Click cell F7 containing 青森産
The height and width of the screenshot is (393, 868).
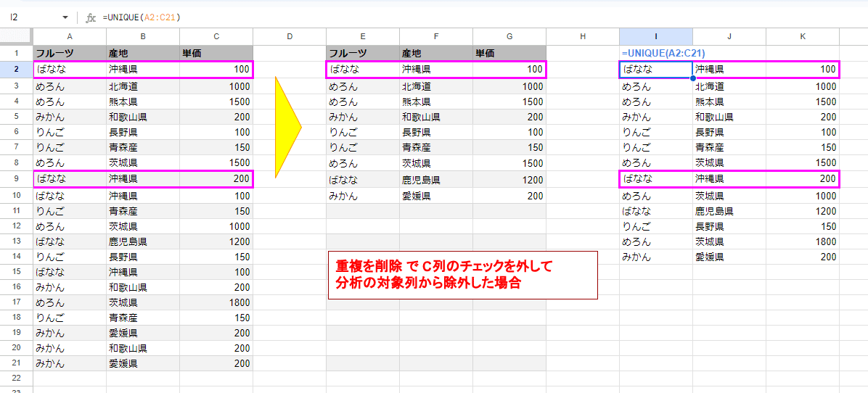pyautogui.click(x=436, y=148)
